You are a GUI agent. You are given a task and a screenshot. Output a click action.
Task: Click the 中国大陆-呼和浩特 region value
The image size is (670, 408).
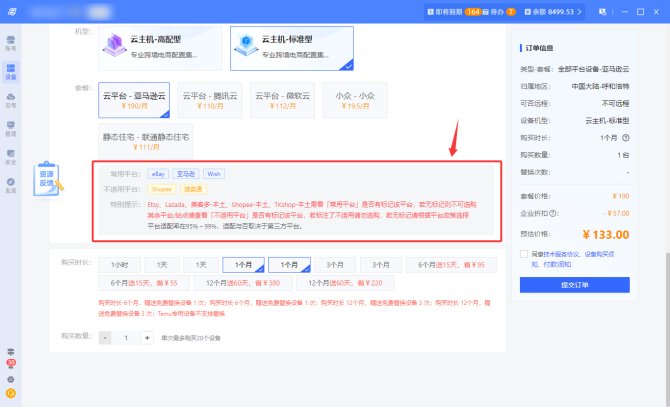(x=600, y=86)
